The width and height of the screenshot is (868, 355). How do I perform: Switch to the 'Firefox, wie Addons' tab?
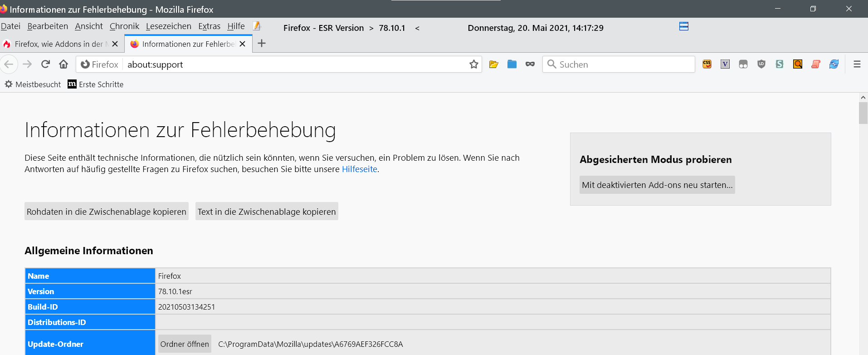point(58,44)
